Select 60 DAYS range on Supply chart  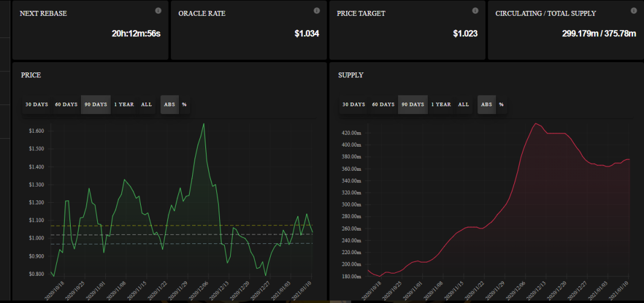point(383,104)
